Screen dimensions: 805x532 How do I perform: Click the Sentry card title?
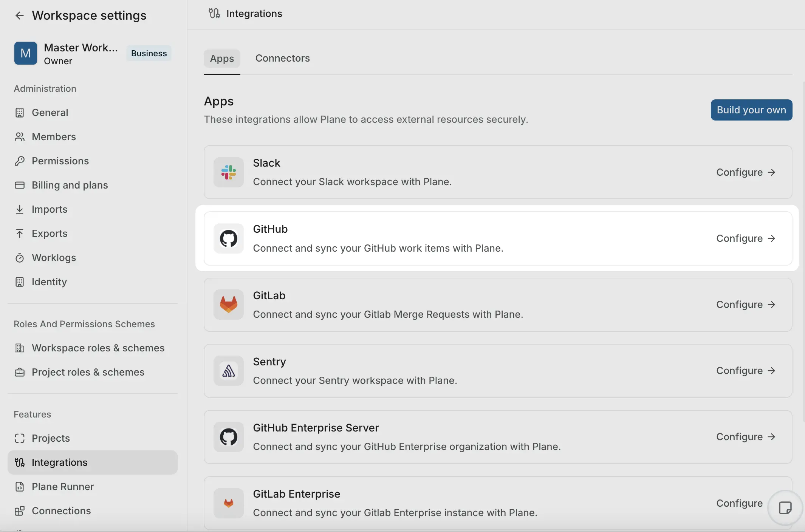point(269,362)
